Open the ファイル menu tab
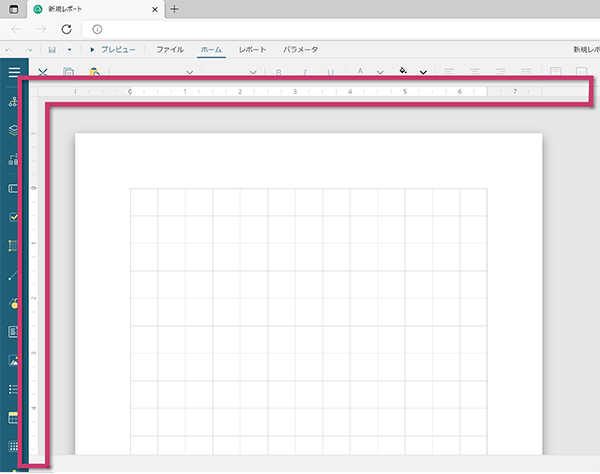The width and height of the screenshot is (600, 474). click(x=169, y=49)
